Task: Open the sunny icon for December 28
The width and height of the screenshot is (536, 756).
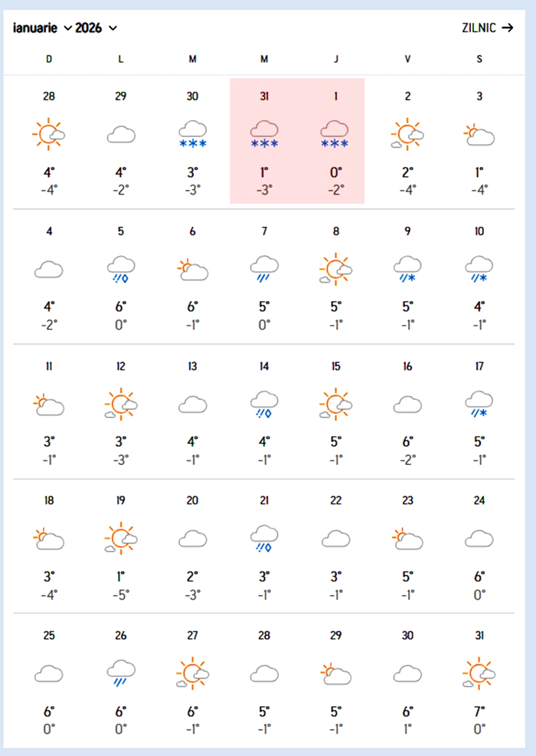Action: 49,134
